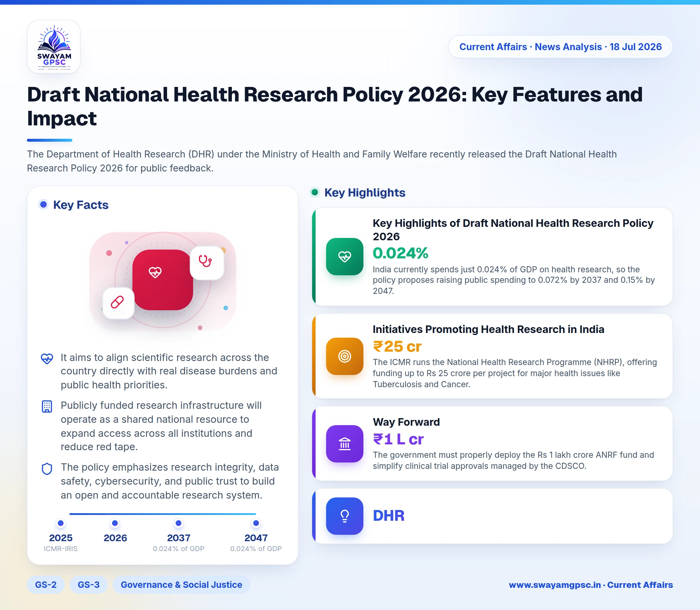Click the text 'The ICMR runs the National Health Research Programme'

[x=515, y=373]
